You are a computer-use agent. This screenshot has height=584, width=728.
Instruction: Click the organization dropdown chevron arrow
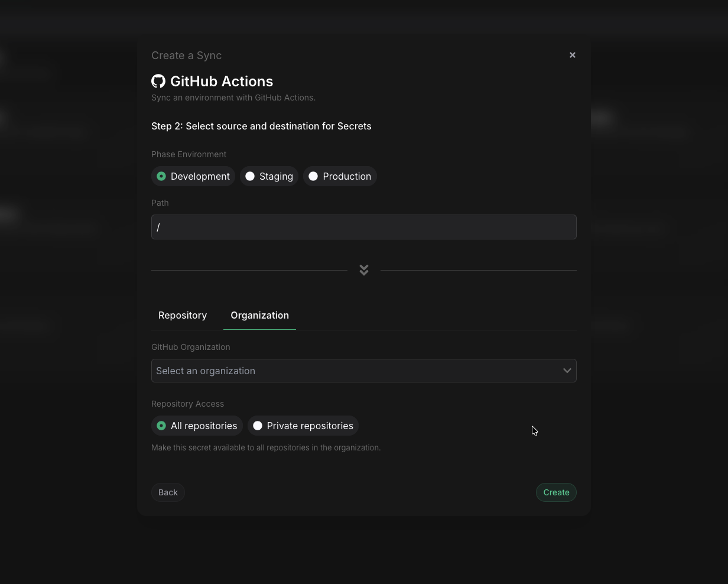567,371
